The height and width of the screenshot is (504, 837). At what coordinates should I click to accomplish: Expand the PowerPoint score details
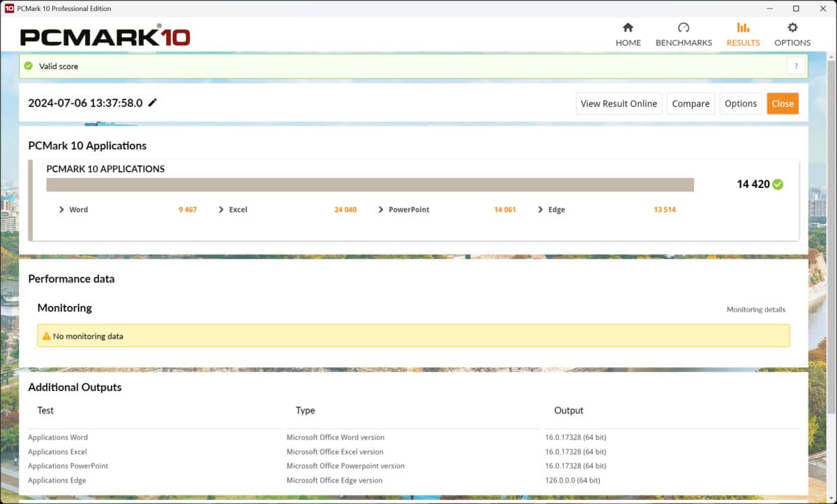(x=381, y=210)
